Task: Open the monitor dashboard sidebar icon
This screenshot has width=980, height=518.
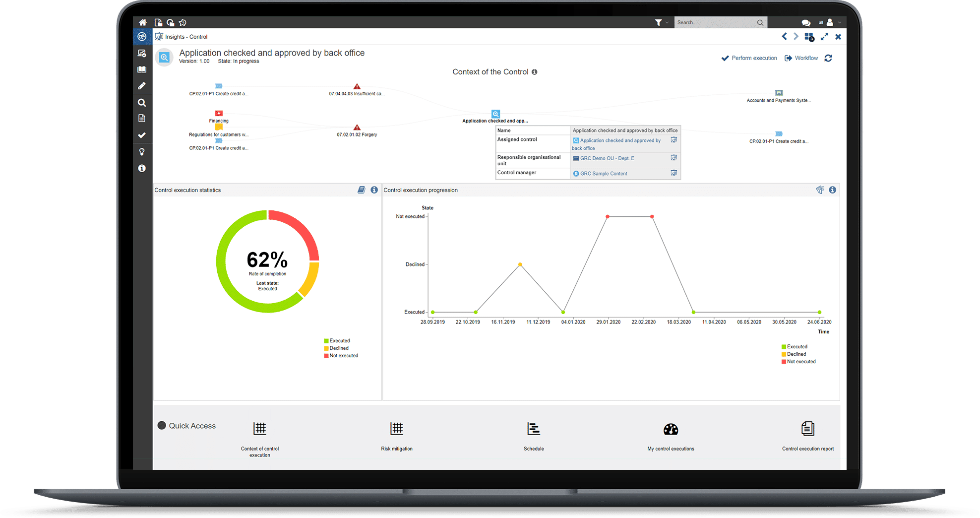Action: 142,53
